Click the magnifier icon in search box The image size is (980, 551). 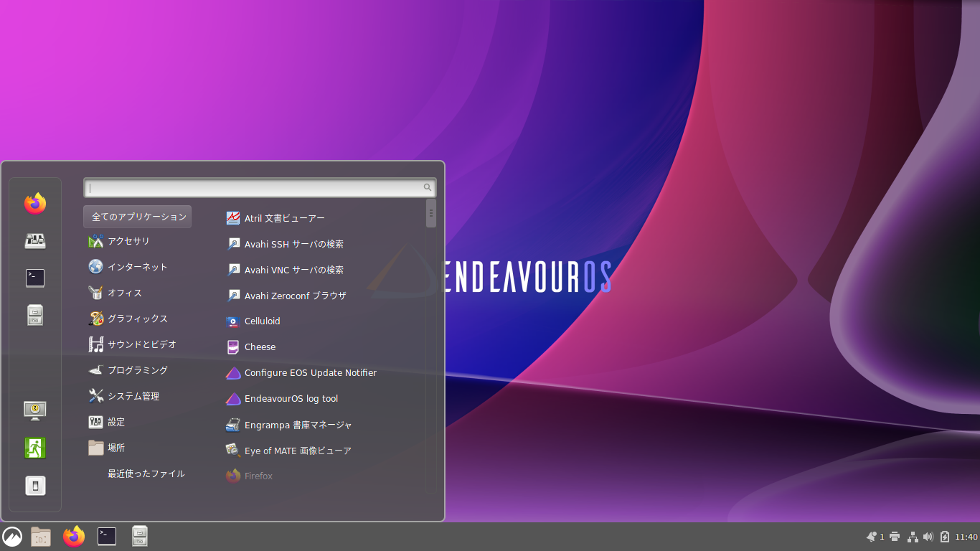pos(428,188)
